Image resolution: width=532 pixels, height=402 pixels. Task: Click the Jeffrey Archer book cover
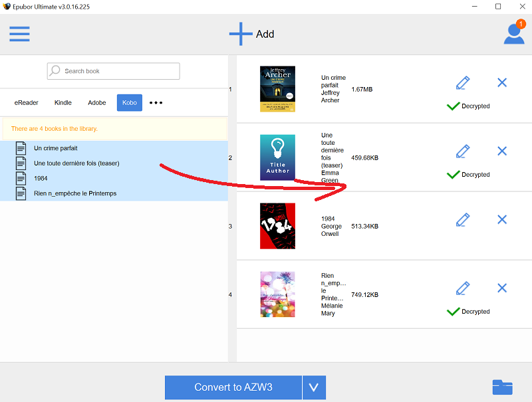click(277, 89)
